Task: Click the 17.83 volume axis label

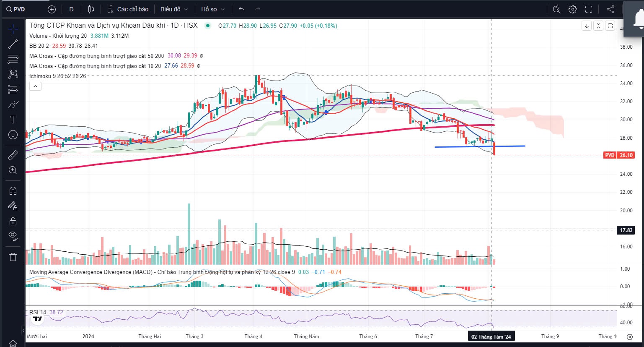Action: pos(626,230)
